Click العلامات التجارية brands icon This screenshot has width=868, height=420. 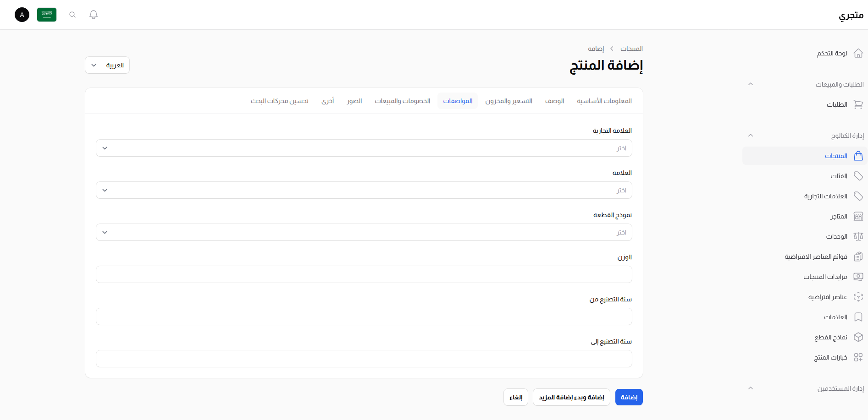(x=858, y=196)
